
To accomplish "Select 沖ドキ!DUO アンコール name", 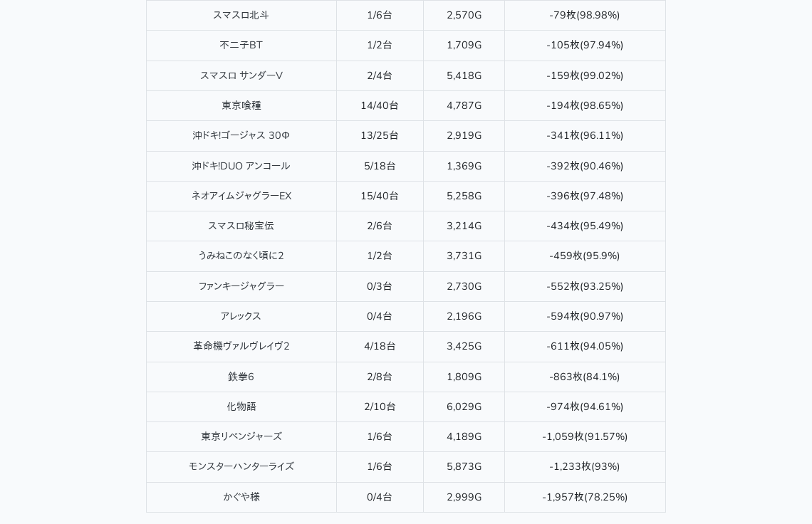I will click(x=241, y=166).
